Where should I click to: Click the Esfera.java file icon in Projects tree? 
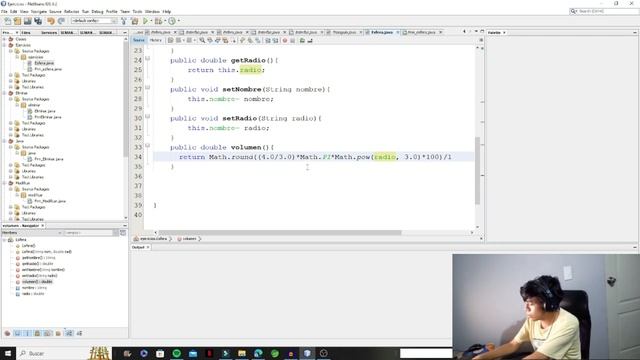(30, 63)
